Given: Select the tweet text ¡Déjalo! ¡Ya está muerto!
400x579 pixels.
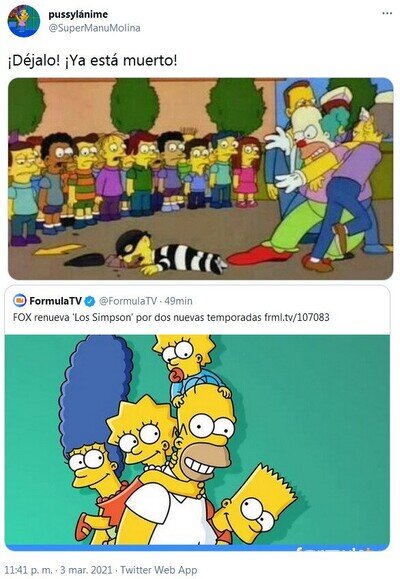Looking at the screenshot, I should pyautogui.click(x=93, y=60).
